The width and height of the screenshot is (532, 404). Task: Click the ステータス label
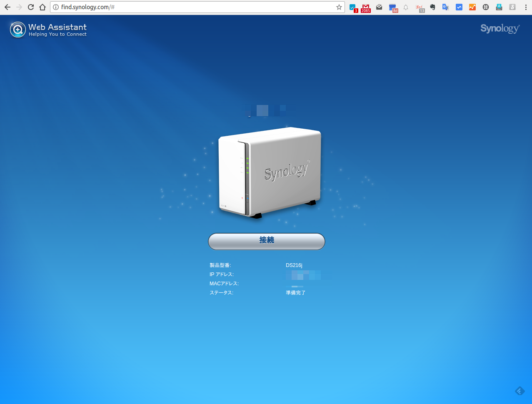221,293
